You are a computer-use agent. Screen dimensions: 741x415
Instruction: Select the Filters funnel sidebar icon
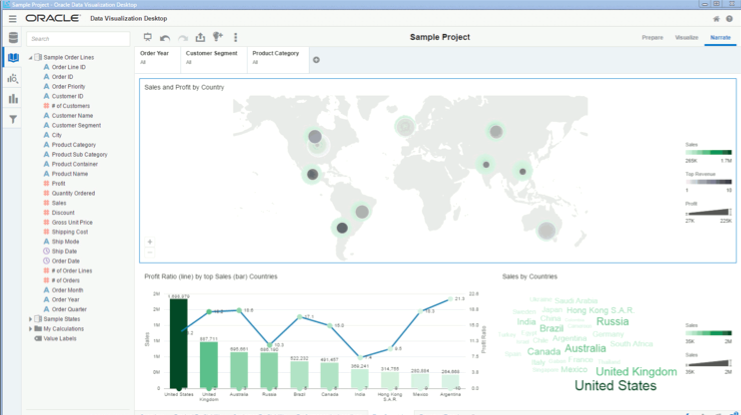13,120
